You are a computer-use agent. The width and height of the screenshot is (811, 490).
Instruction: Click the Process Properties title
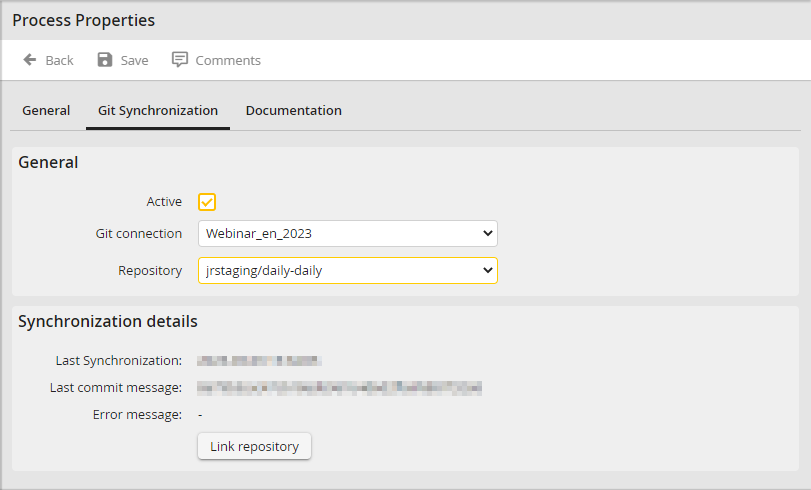pyautogui.click(x=84, y=20)
